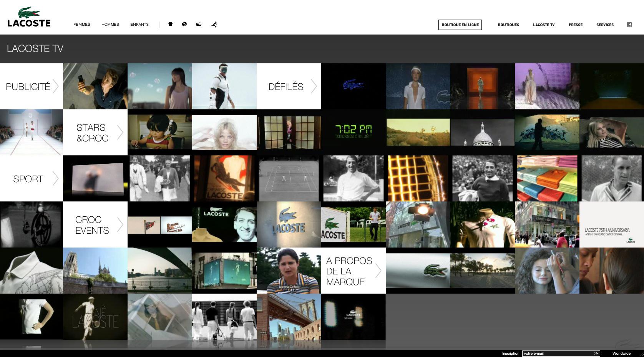644x357 pixels.
Task: Play the Herald Square billboard video
Action: [x=224, y=271]
